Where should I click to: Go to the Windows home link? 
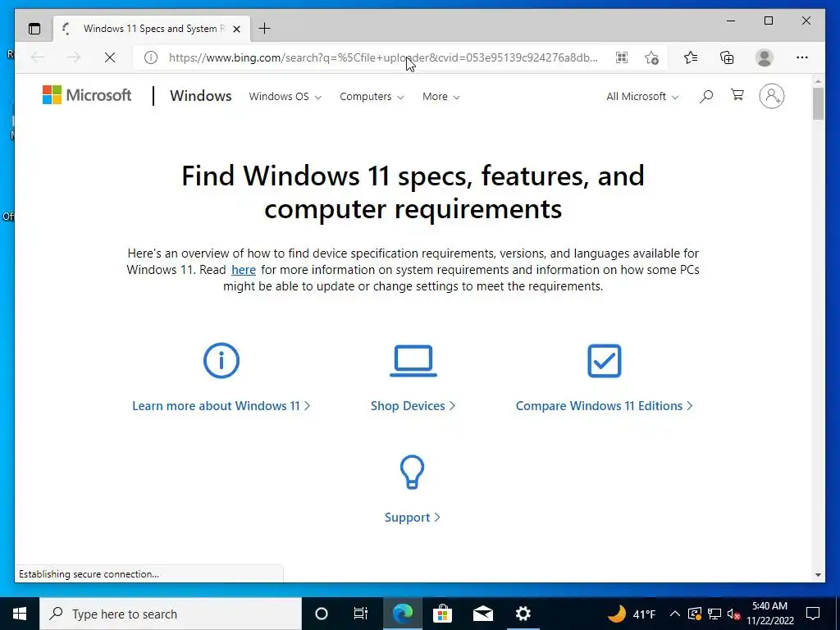[200, 96]
